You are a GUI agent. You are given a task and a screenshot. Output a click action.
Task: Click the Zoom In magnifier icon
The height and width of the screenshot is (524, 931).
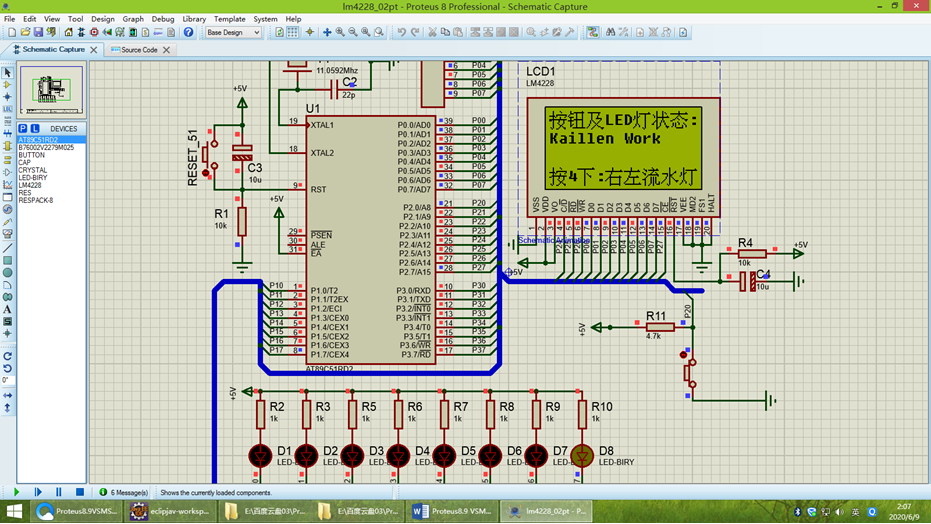coord(340,33)
